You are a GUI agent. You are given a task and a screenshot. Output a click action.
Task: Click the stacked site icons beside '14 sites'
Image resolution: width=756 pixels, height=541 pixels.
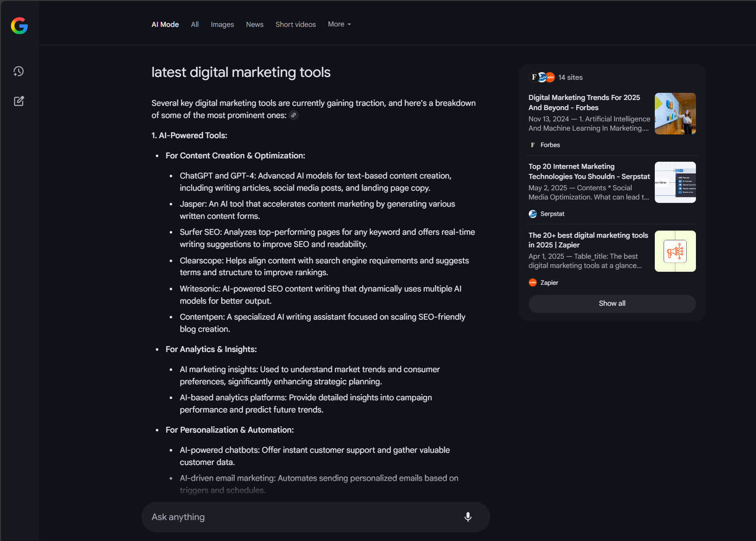(x=542, y=77)
